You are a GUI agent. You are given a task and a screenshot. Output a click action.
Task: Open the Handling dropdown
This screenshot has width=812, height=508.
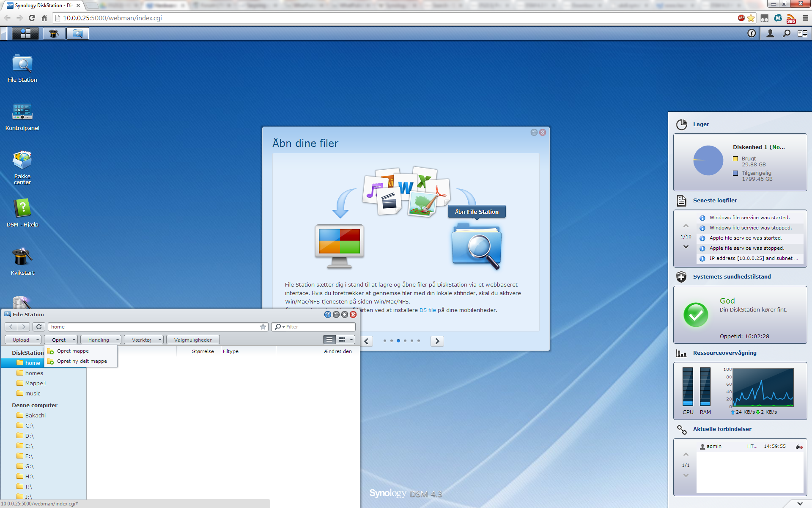[101, 340]
